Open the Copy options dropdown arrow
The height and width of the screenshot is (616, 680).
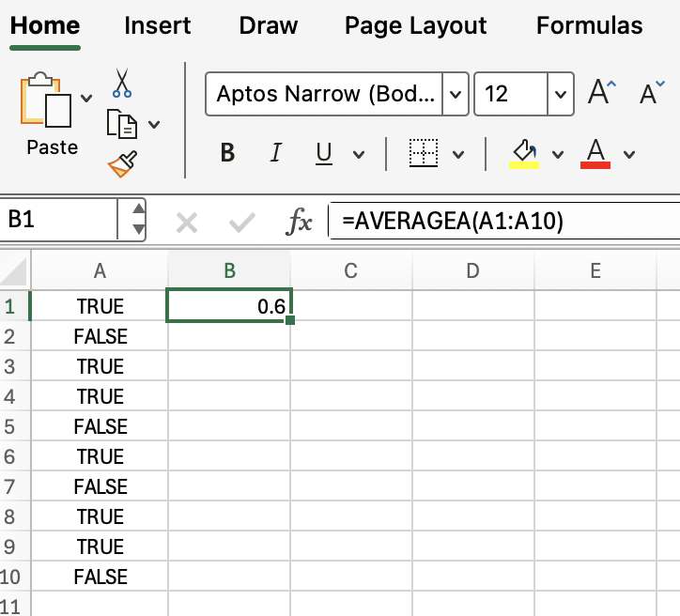pyautogui.click(x=154, y=125)
